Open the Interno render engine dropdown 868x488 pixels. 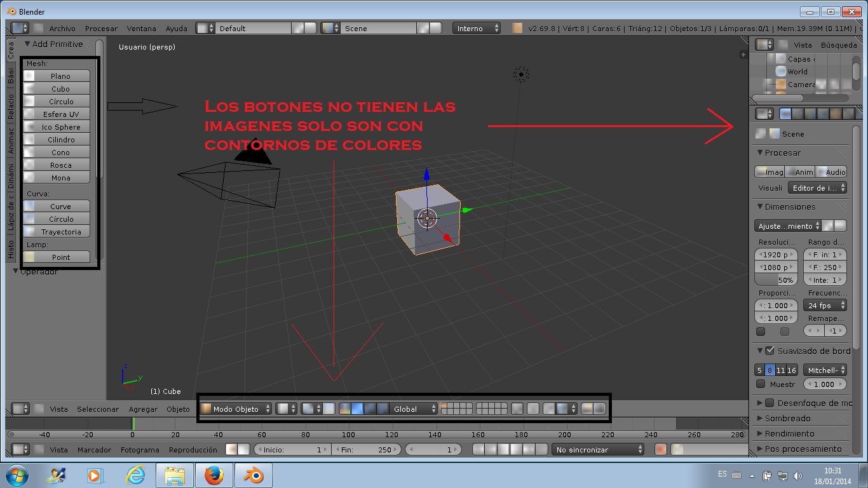click(x=477, y=28)
